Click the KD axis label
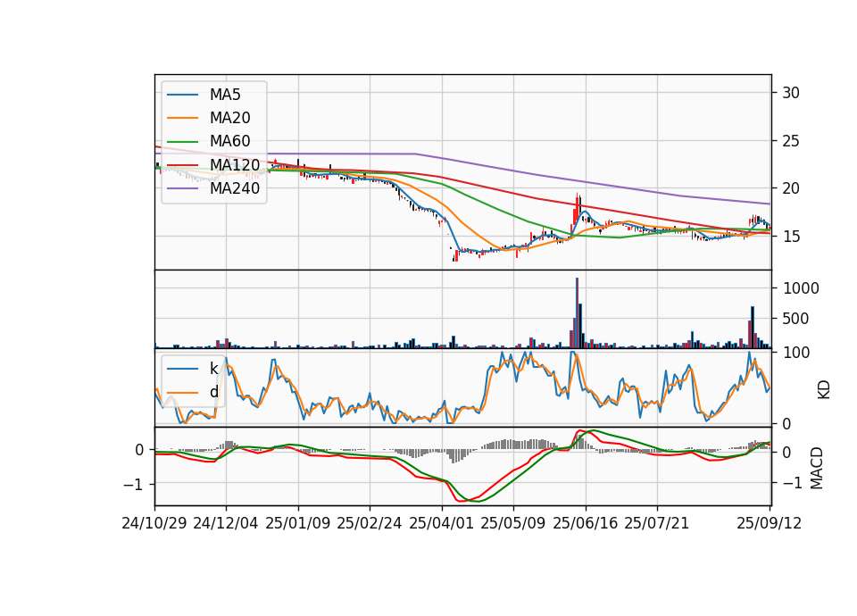The width and height of the screenshot is (857, 616). click(x=824, y=390)
